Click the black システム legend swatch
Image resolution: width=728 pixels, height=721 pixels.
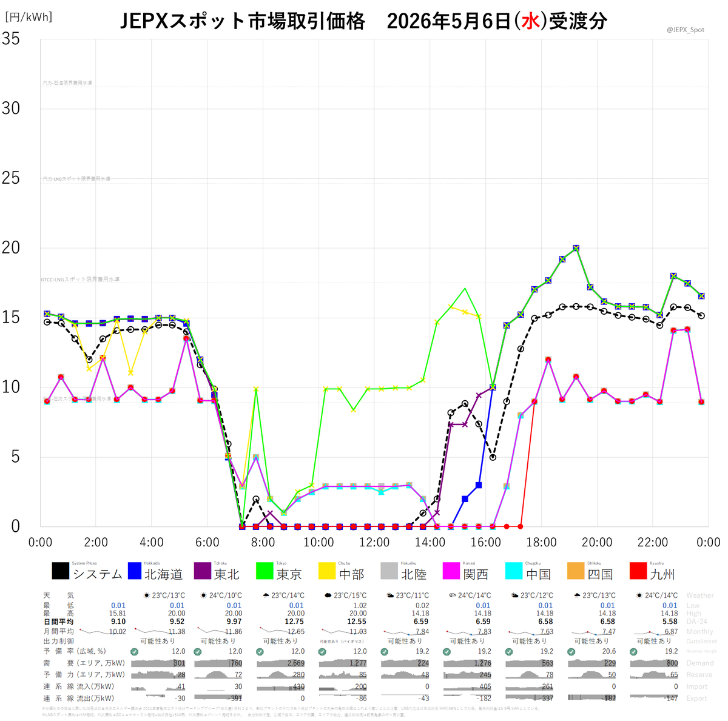point(60,571)
